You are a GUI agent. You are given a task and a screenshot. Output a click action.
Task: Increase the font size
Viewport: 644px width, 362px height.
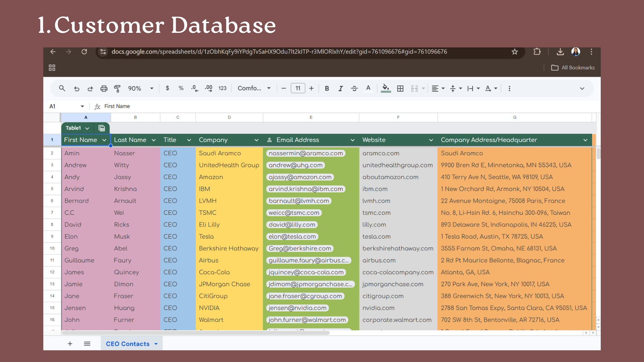point(312,88)
